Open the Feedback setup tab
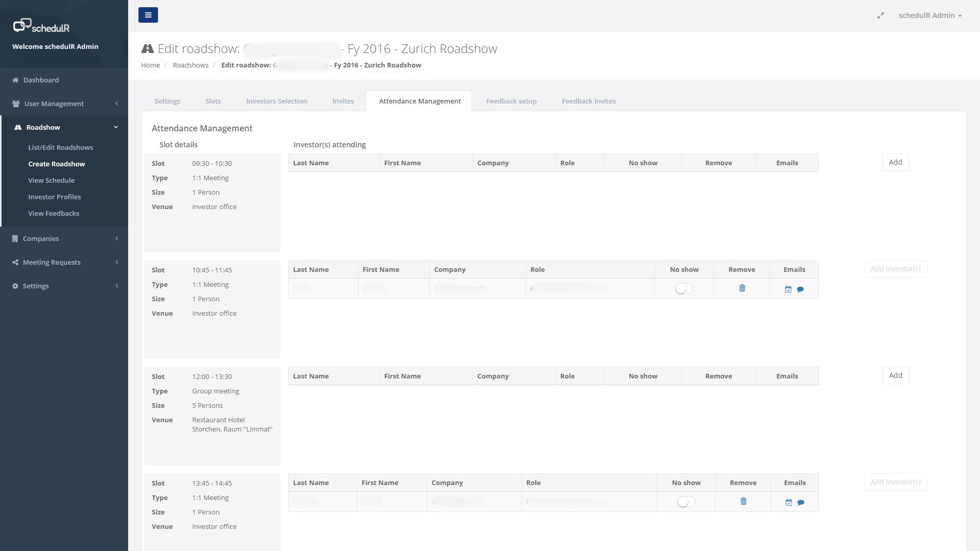980x551 pixels. (x=511, y=101)
